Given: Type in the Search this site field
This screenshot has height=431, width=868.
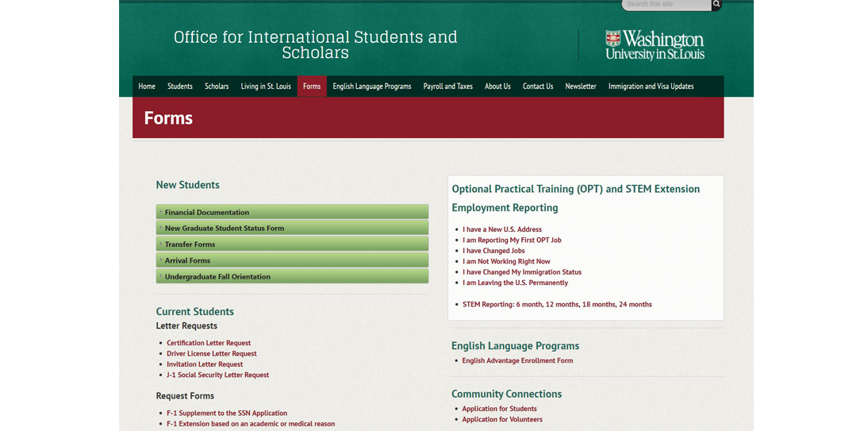Looking at the screenshot, I should pyautogui.click(x=665, y=5).
